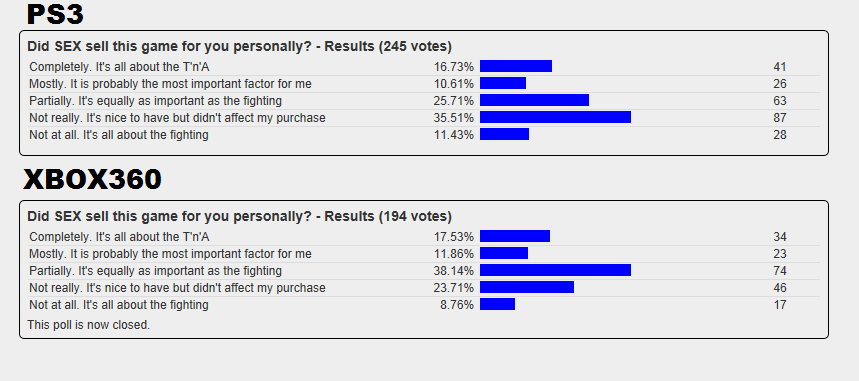Select Xbox poll title with 194 votes
Viewport: 859px width, 381px height.
[239, 217]
